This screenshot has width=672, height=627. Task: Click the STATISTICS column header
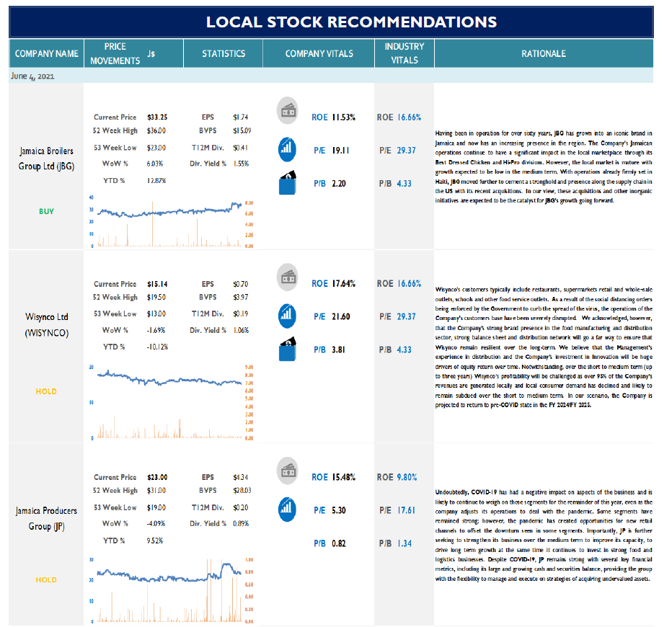pyautogui.click(x=224, y=53)
